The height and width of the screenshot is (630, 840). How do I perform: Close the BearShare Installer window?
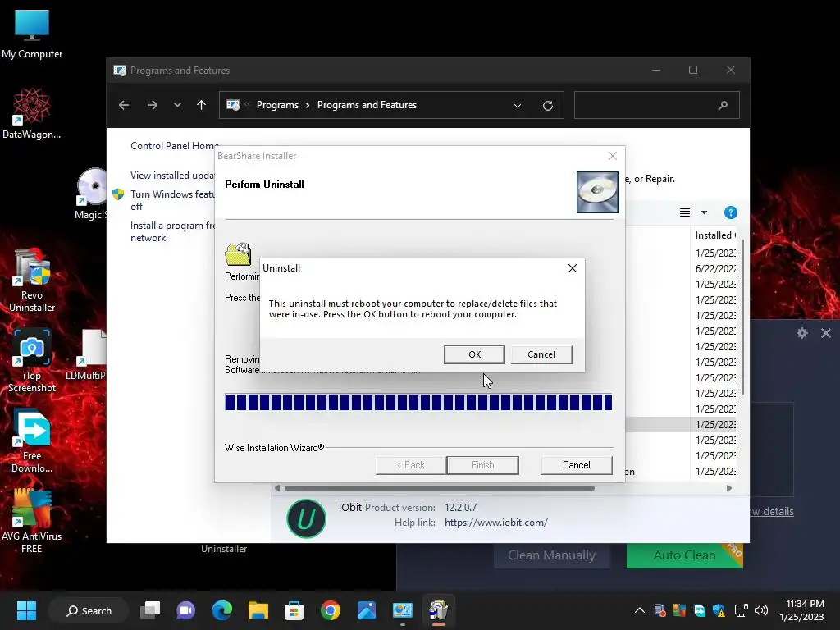click(612, 156)
